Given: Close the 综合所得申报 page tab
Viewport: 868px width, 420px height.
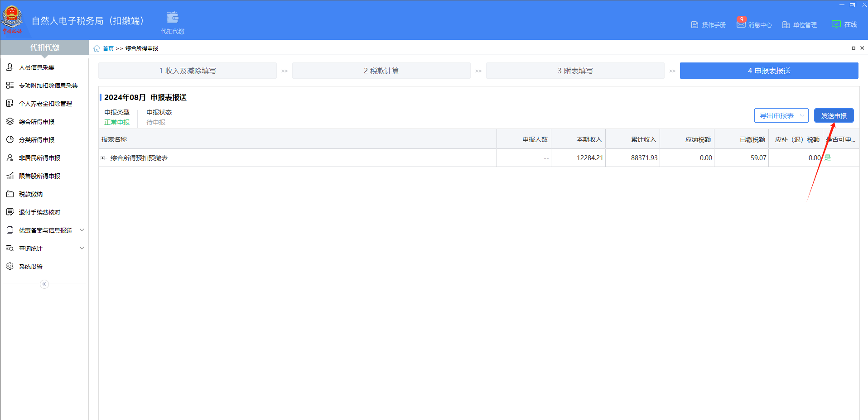Looking at the screenshot, I should pos(862,48).
